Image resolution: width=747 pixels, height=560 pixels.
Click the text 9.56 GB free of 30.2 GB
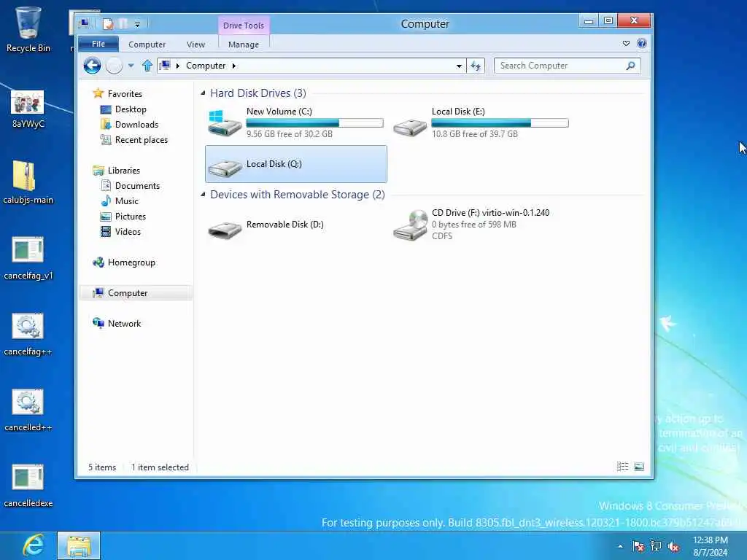pyautogui.click(x=289, y=134)
